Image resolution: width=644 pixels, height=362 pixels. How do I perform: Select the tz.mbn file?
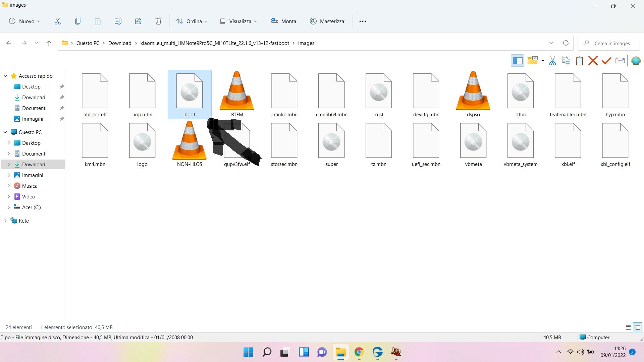(379, 144)
